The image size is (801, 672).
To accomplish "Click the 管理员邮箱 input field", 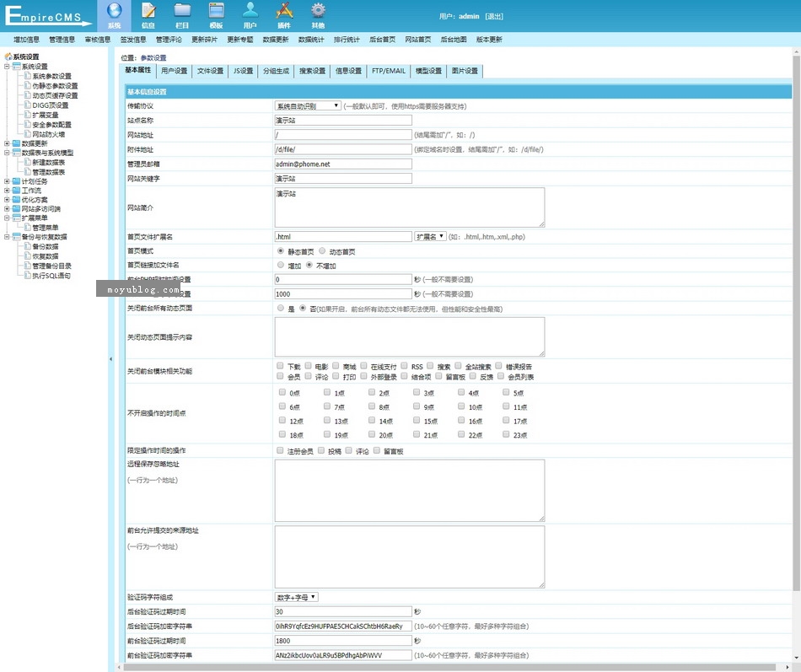I will click(343, 164).
